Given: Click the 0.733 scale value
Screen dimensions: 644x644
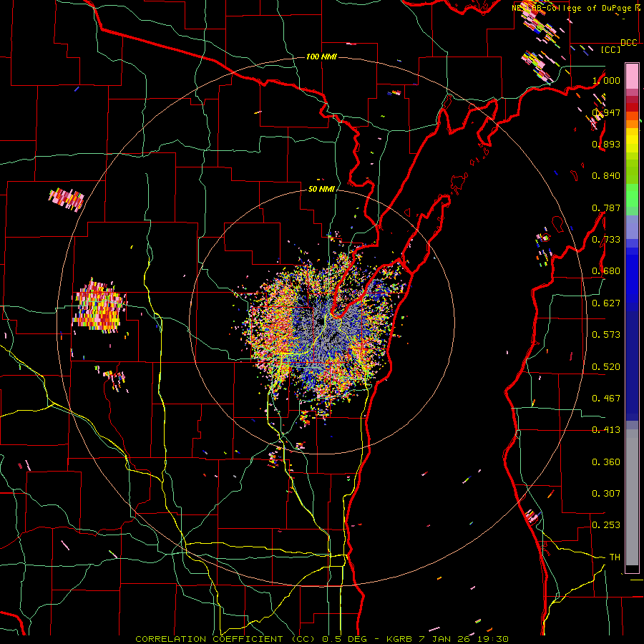Looking at the screenshot, I should (x=606, y=240).
